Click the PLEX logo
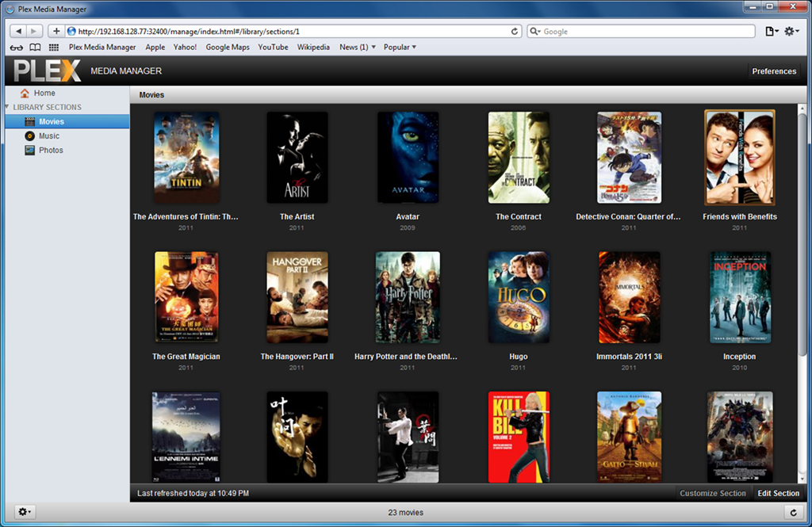 pyautogui.click(x=47, y=71)
